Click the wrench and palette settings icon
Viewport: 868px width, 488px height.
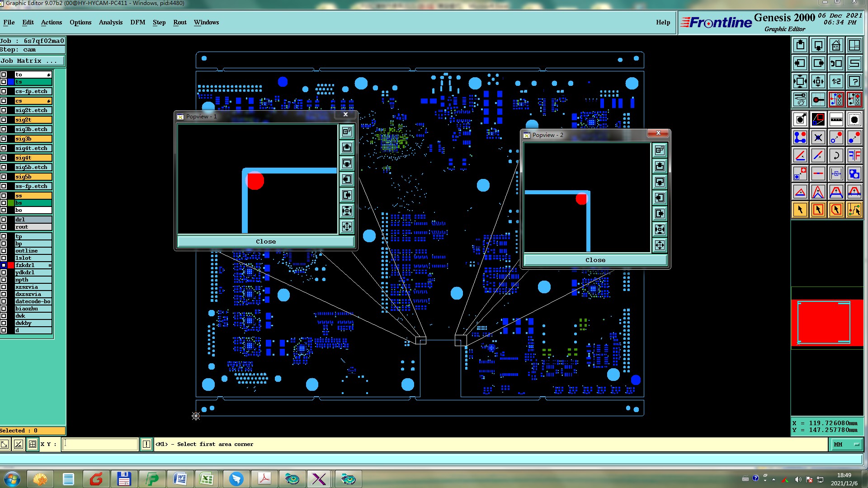800,100
